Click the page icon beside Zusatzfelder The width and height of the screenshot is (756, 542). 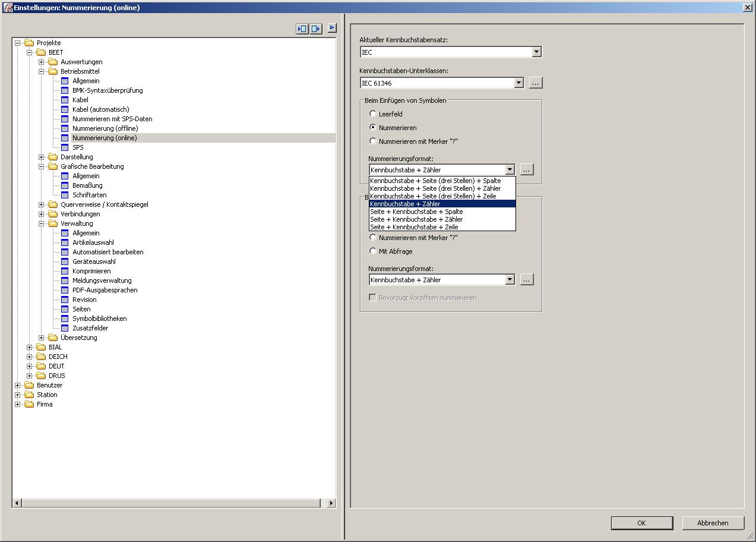65,328
